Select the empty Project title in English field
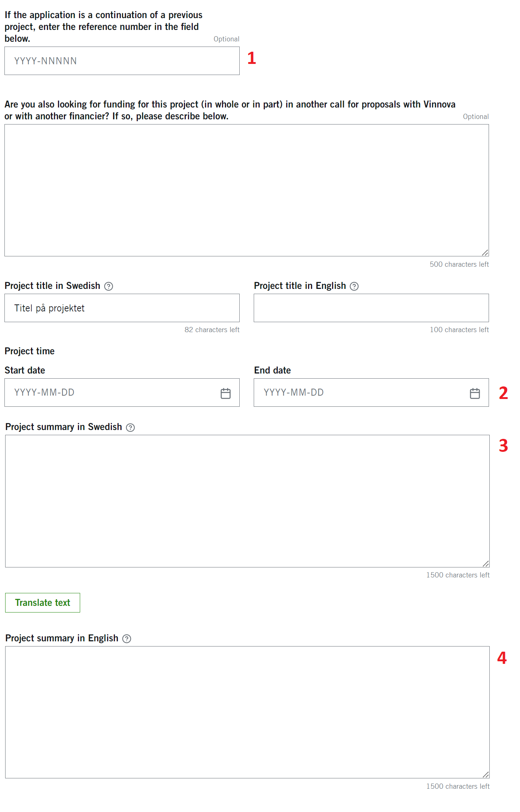The height and width of the screenshot is (812, 520). (x=371, y=308)
